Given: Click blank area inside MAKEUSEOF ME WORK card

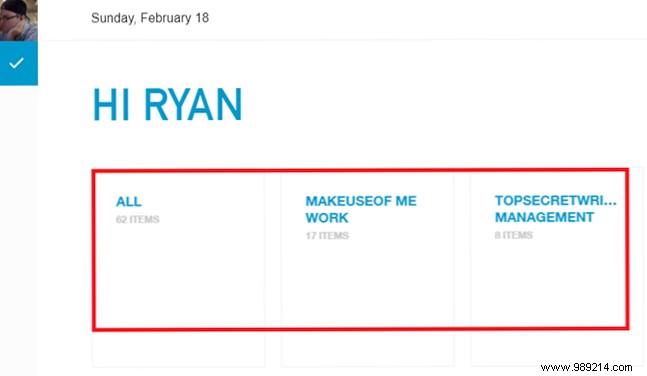Looking at the screenshot, I should pyautogui.click(x=368, y=285).
